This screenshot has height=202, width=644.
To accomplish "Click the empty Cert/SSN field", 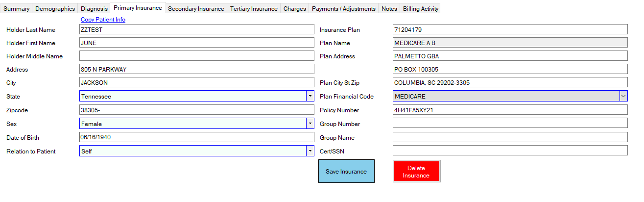I will coord(509,151).
